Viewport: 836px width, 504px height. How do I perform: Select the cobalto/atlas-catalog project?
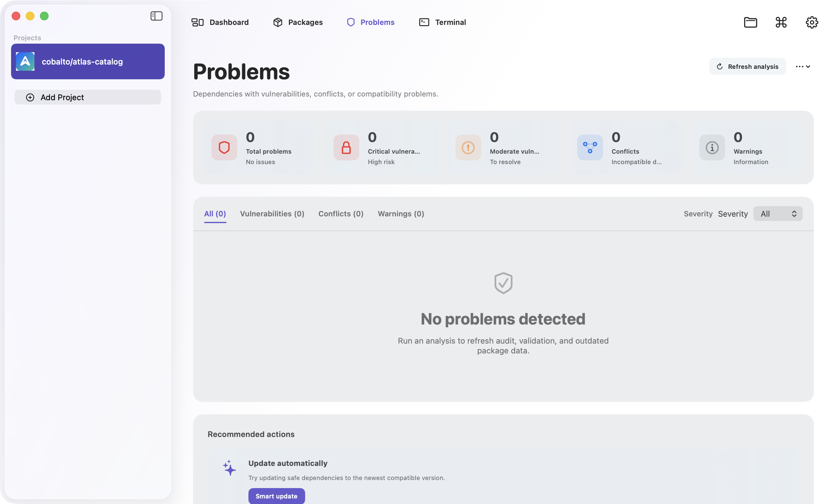pos(88,61)
